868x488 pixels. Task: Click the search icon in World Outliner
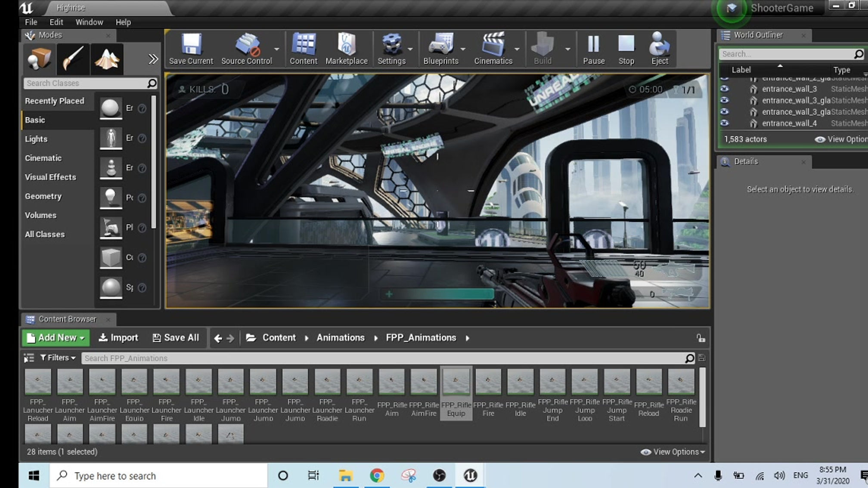tap(859, 54)
